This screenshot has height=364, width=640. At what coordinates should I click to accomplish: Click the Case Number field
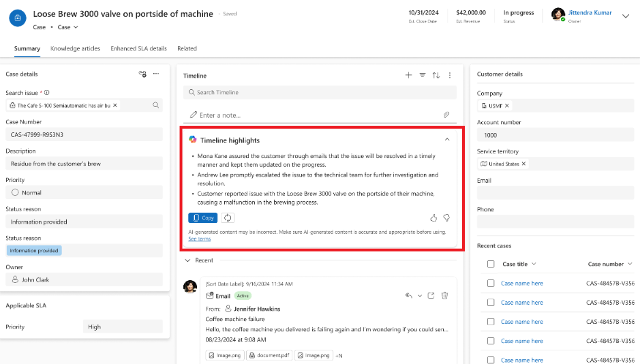click(x=84, y=135)
